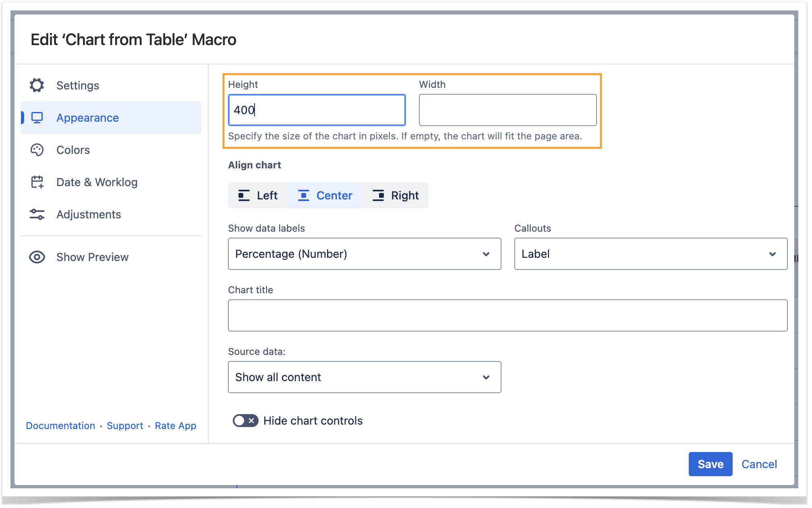This screenshot has width=812, height=508.
Task: Open the Documentation link
Action: click(60, 426)
